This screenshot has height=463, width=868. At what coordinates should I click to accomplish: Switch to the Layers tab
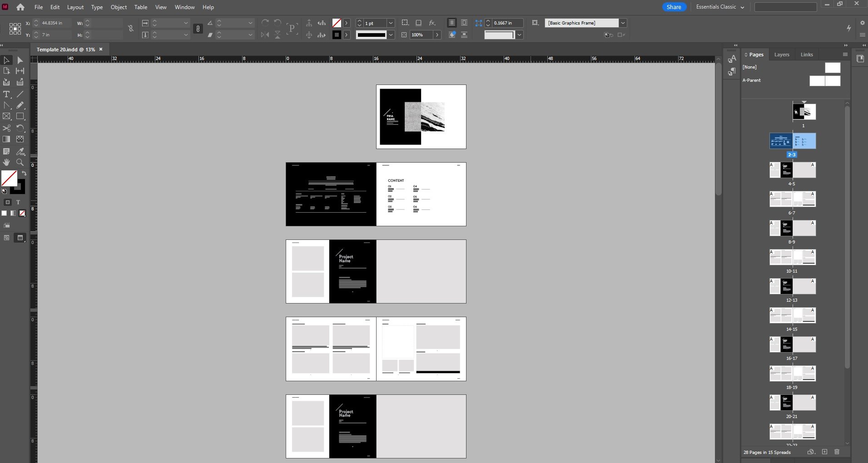pos(782,55)
